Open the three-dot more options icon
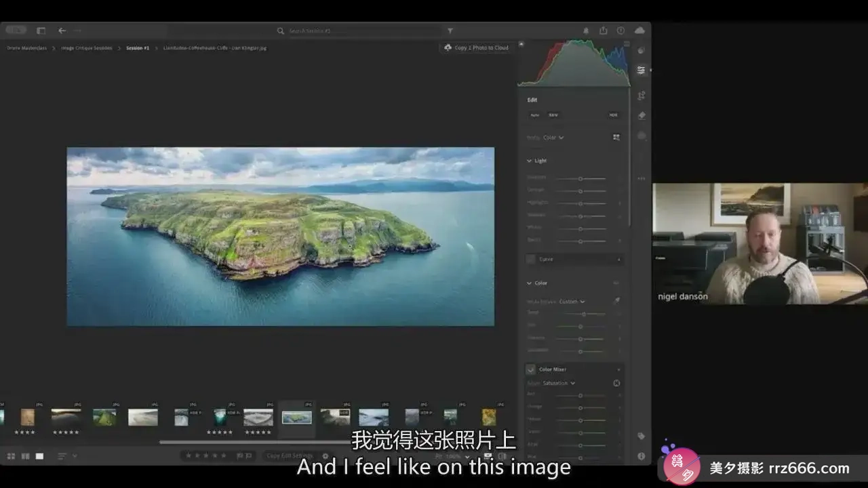Image resolution: width=868 pixels, height=488 pixels. (x=641, y=179)
